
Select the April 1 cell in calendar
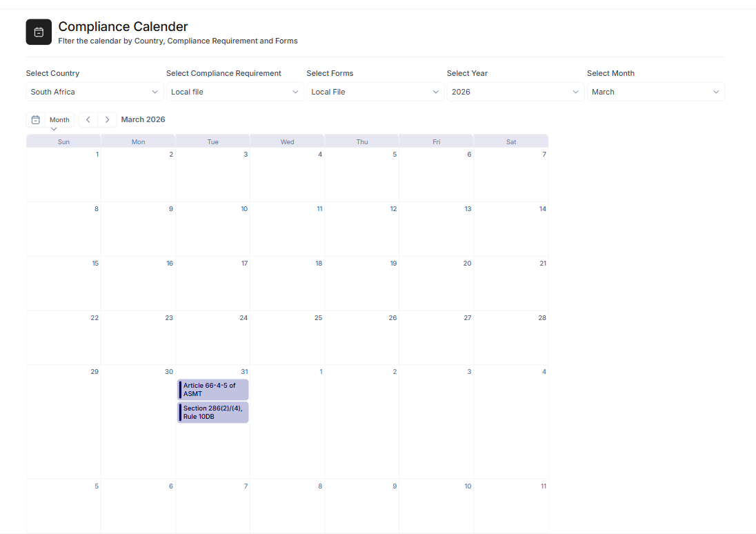click(x=287, y=421)
